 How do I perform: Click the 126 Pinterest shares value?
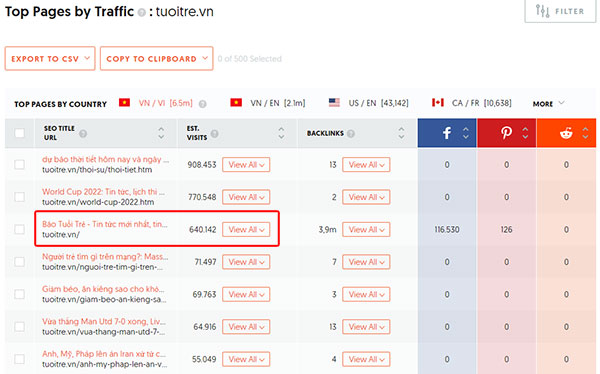click(x=506, y=230)
